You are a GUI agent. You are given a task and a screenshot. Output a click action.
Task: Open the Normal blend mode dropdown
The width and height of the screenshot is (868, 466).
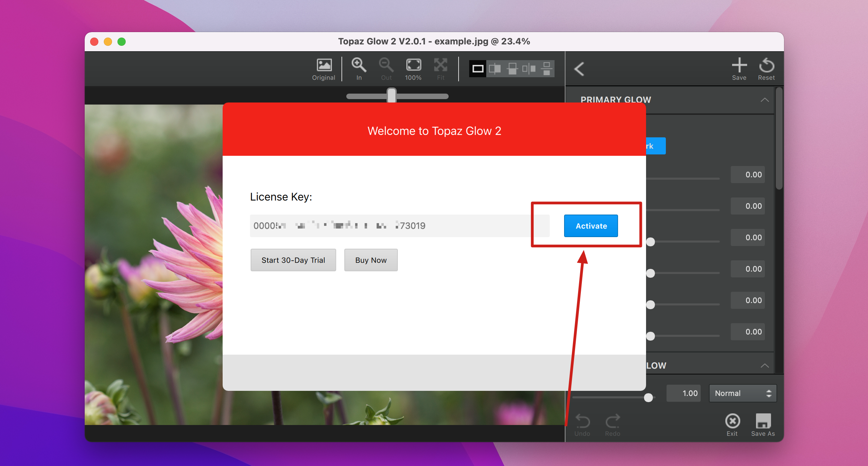(x=742, y=393)
